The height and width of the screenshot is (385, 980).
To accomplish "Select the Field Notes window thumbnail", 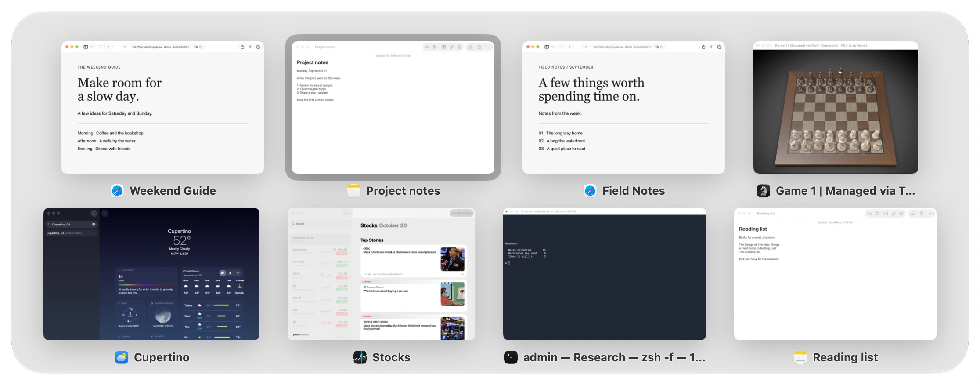I will tap(623, 107).
